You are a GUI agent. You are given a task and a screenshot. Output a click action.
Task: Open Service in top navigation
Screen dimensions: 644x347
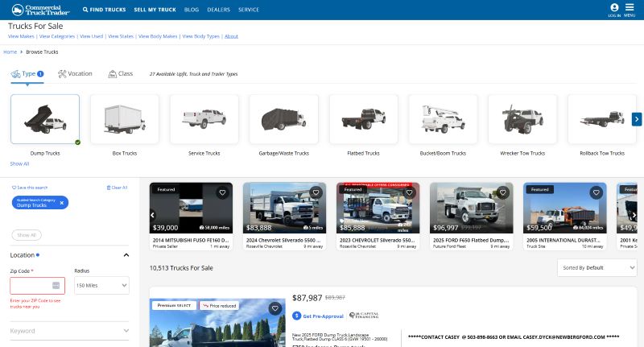tap(249, 10)
